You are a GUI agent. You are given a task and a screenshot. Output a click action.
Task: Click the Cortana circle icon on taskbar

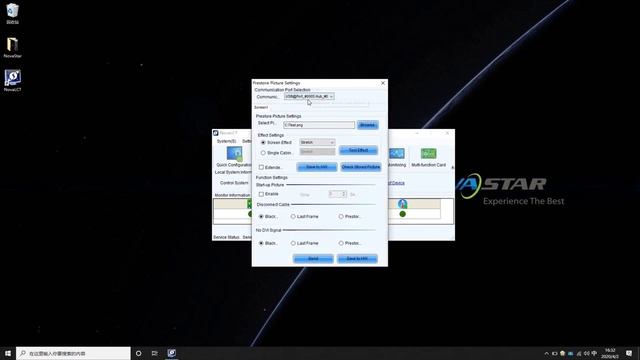tap(138, 353)
